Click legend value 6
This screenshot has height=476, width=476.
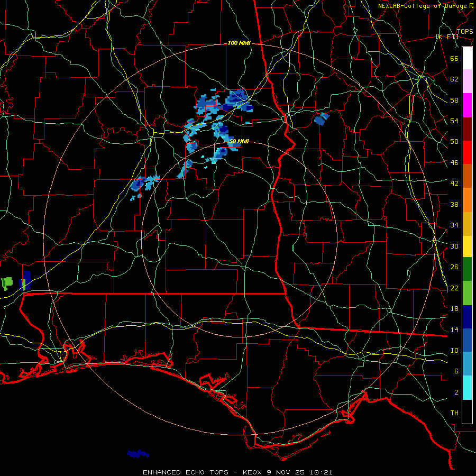click(x=456, y=371)
